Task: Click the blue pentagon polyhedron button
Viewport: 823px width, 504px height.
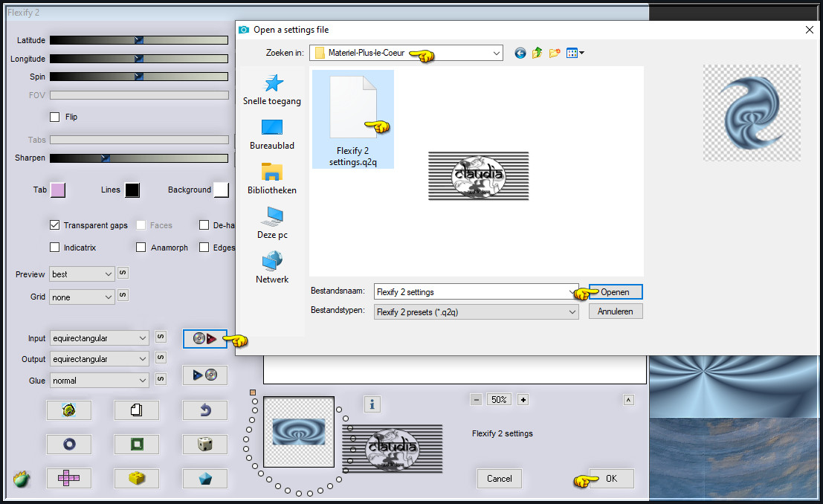Action: [204, 478]
